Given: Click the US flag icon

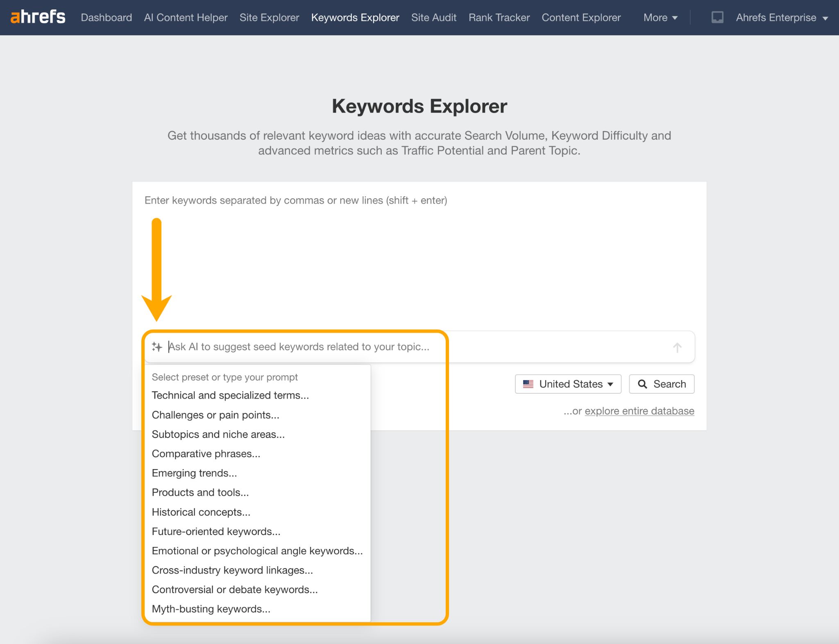Looking at the screenshot, I should click(x=528, y=384).
